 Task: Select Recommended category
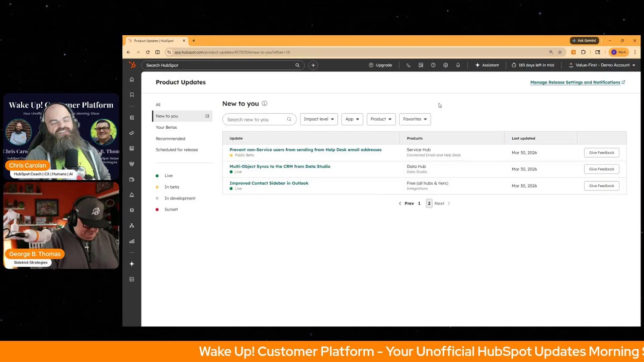171,139
